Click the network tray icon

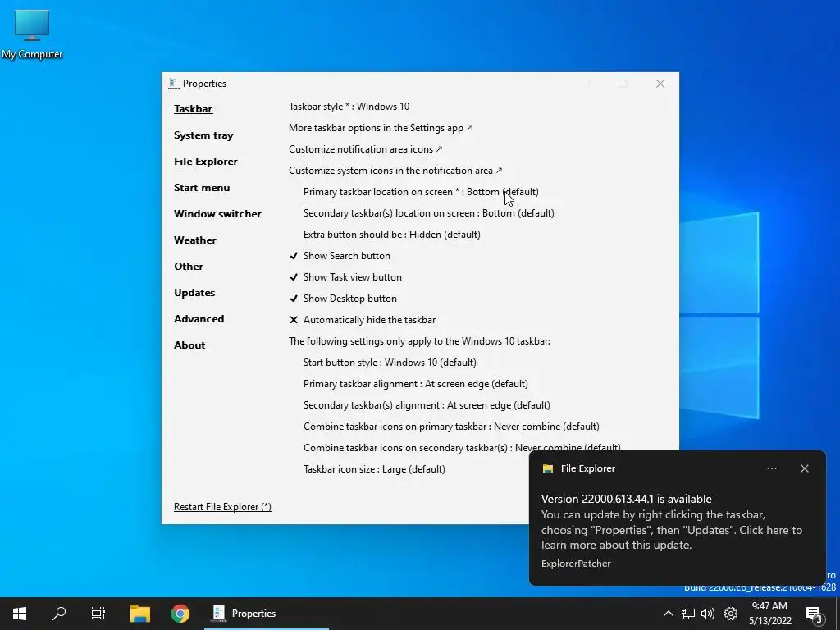[x=688, y=614]
